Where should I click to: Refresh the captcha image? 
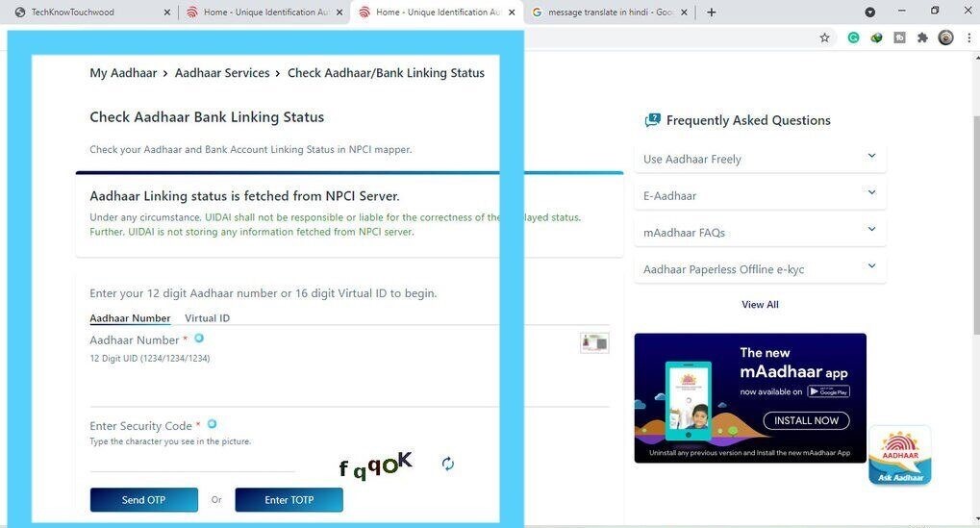pyautogui.click(x=447, y=464)
